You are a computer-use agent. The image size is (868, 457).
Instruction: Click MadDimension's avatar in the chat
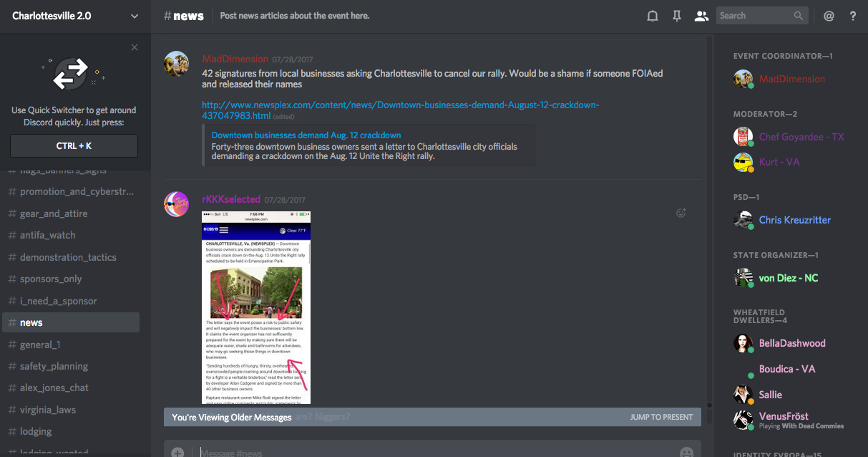click(x=177, y=63)
